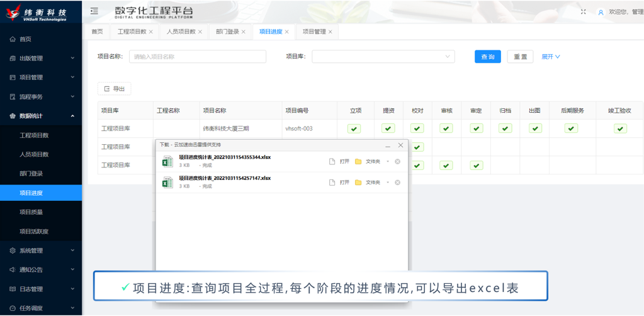Toggle the 后期服务 checkbox in first row
Image resolution: width=644 pixels, height=316 pixels.
tap(571, 128)
